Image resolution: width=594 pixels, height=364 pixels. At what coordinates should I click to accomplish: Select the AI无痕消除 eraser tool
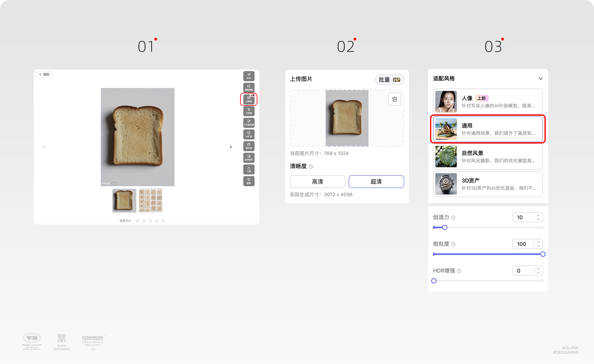pos(249,123)
